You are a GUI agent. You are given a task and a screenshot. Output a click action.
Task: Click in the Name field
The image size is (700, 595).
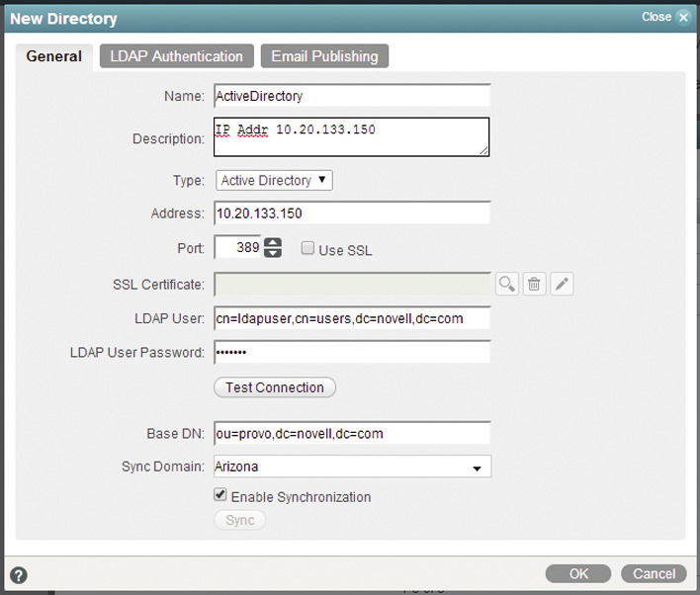point(352,96)
